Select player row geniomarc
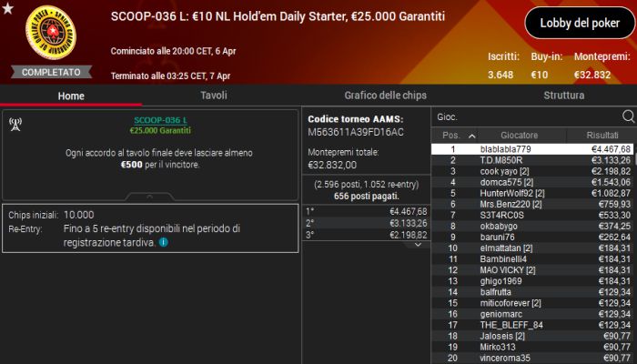The image size is (637, 364). [532, 314]
